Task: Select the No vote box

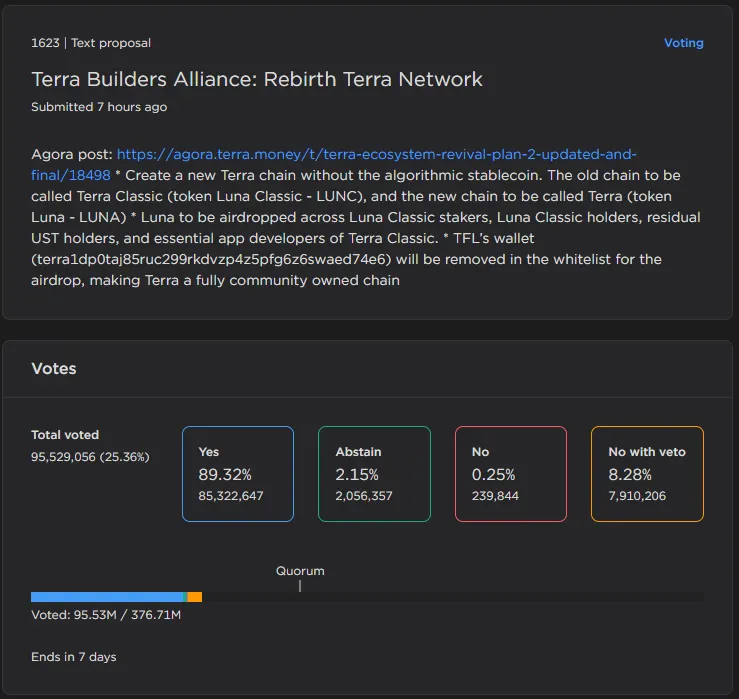Action: pyautogui.click(x=511, y=474)
